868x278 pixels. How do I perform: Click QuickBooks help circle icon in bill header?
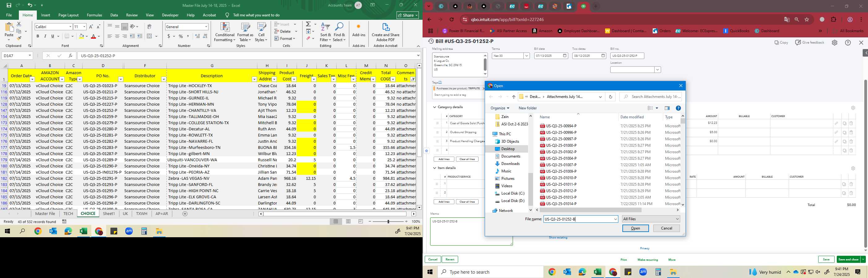coord(848,43)
